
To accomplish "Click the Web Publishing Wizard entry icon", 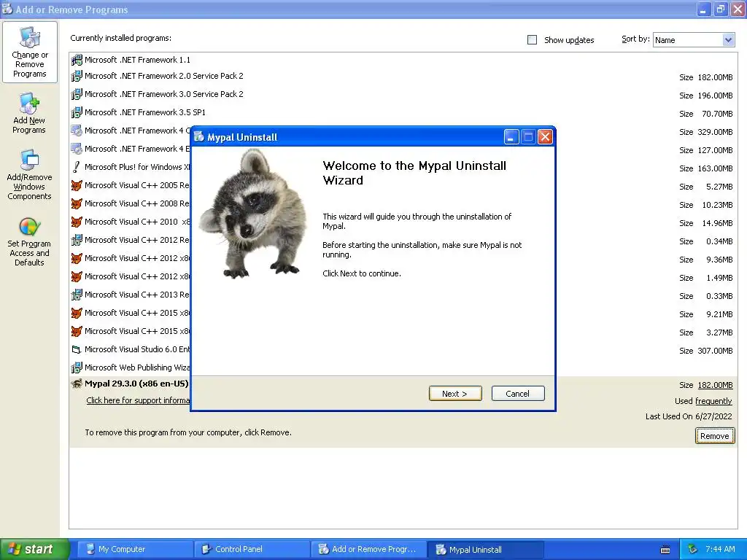I will [76, 367].
